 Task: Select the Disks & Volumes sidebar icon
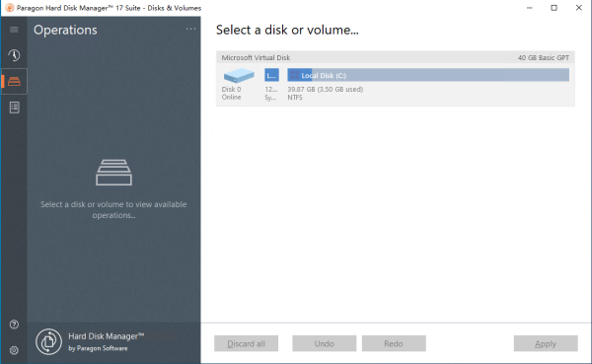[x=14, y=81]
